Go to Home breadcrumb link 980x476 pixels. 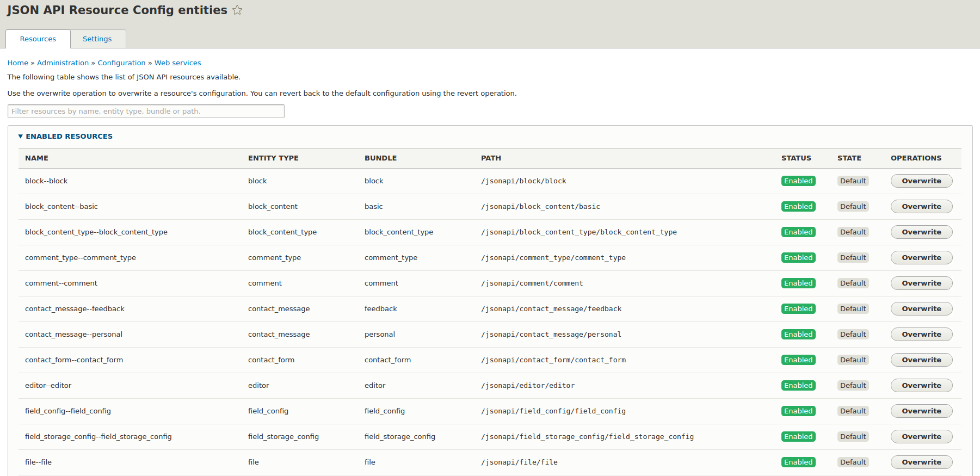pos(18,63)
